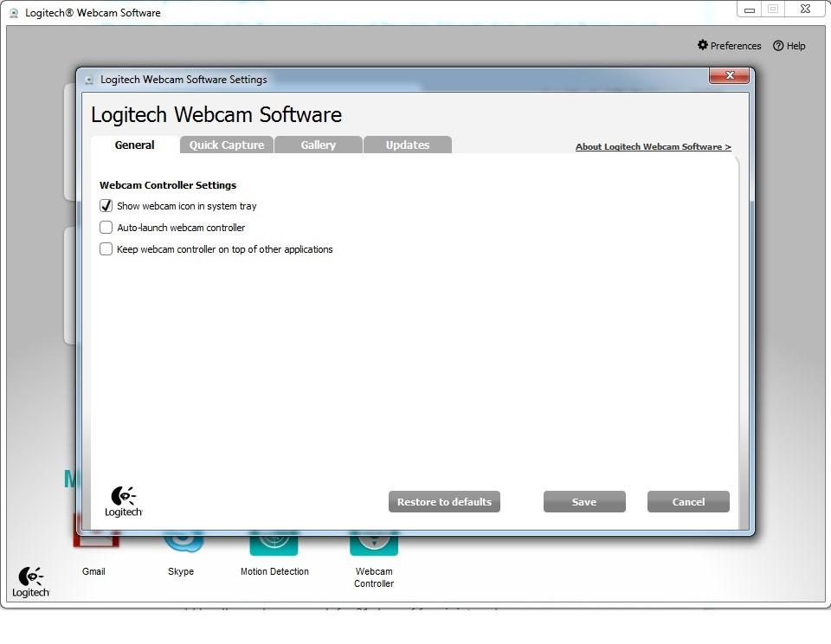Cancel the settings dialog
Viewport: 831px width, 644px height.
click(688, 501)
